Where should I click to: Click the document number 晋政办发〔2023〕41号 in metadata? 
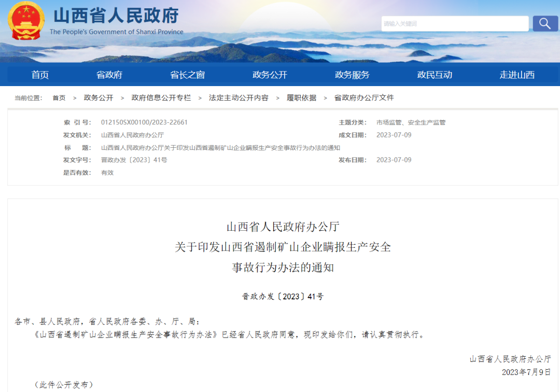(x=134, y=160)
